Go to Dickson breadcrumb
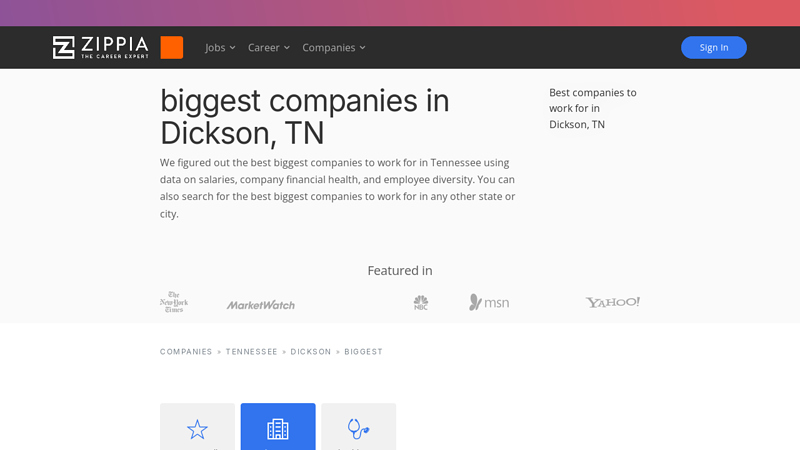 click(311, 352)
